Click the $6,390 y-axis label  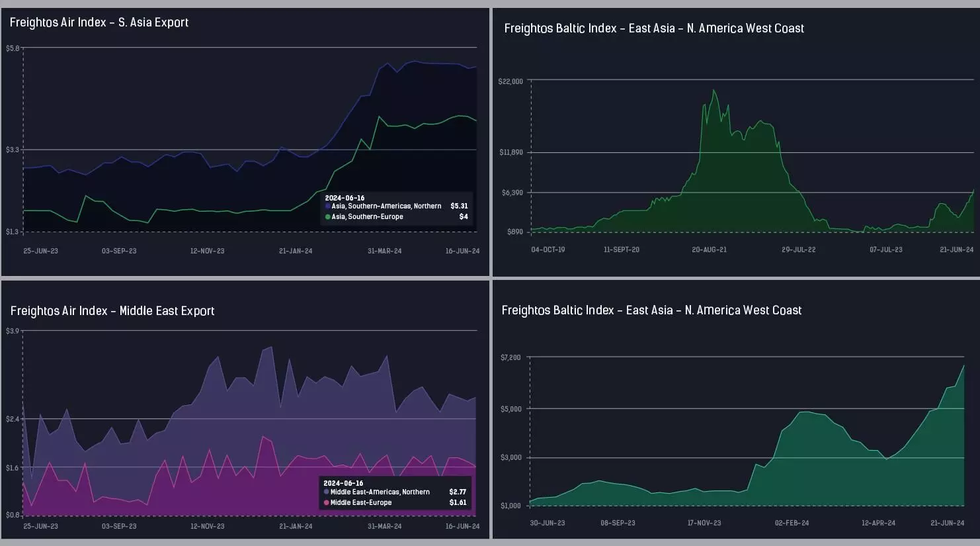pos(512,193)
